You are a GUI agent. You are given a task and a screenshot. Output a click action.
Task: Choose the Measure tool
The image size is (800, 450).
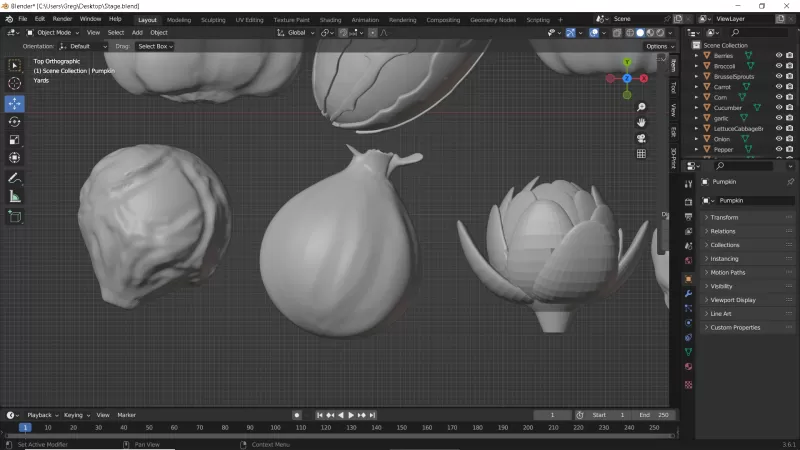(x=15, y=196)
